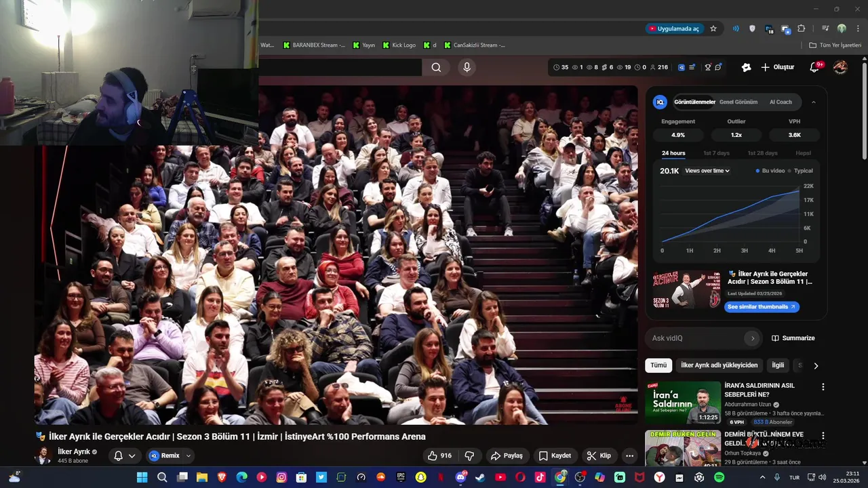Click the vidIQ icon in the stats bar

(681, 67)
